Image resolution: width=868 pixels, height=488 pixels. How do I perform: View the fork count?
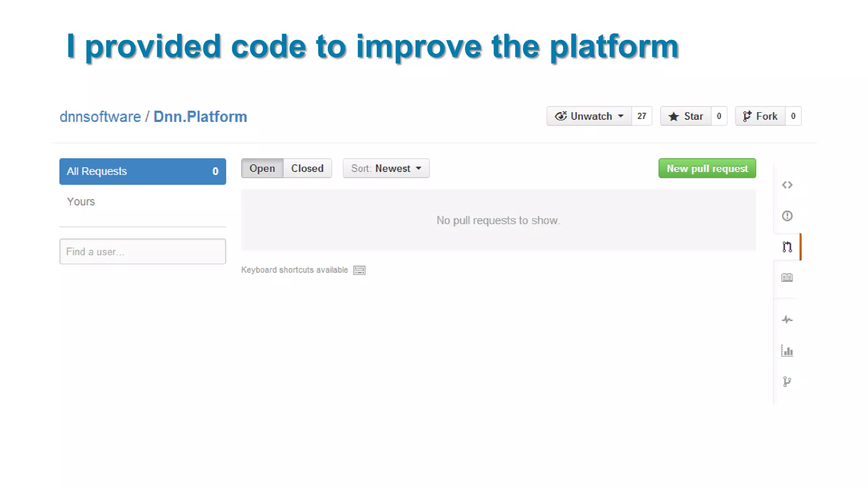click(x=793, y=116)
